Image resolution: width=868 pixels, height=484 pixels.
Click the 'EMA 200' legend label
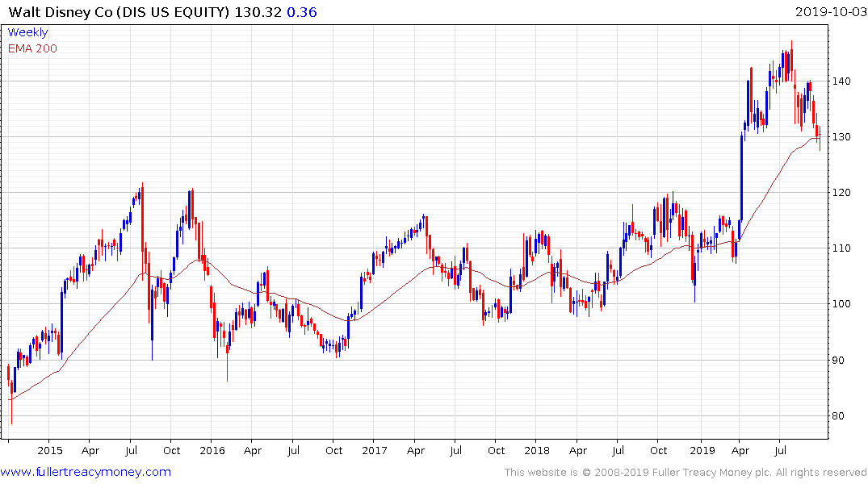32,48
